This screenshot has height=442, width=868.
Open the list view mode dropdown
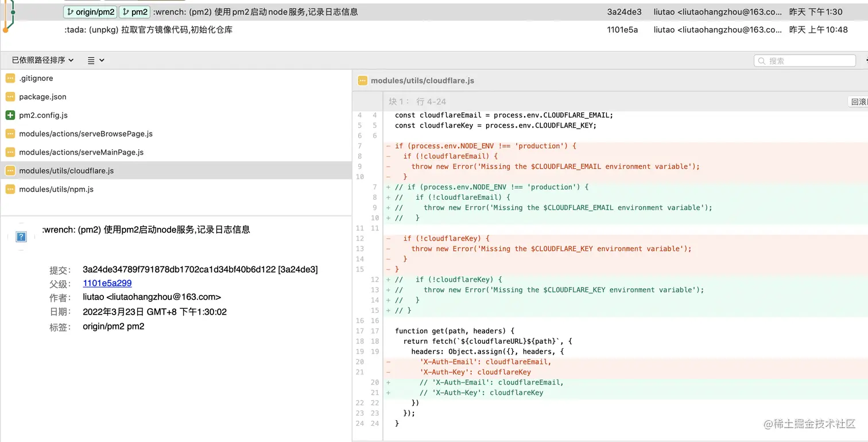coord(96,60)
